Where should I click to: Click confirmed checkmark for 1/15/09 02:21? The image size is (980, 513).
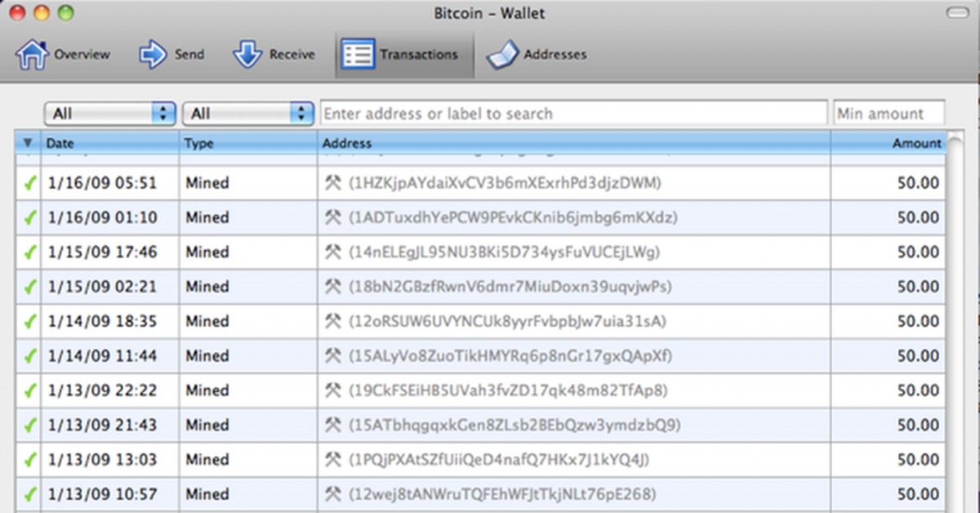[x=30, y=287]
